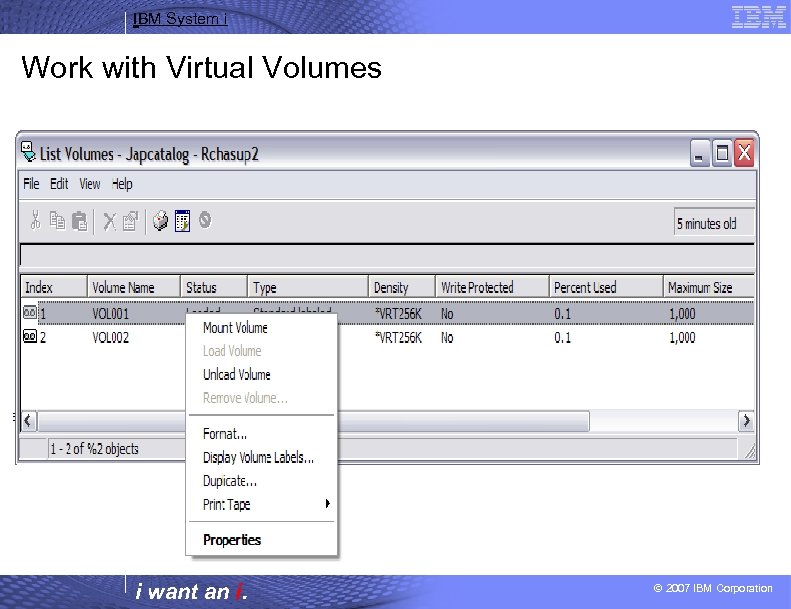
Task: Click the Delete X toolbar icon
Action: click(x=109, y=222)
